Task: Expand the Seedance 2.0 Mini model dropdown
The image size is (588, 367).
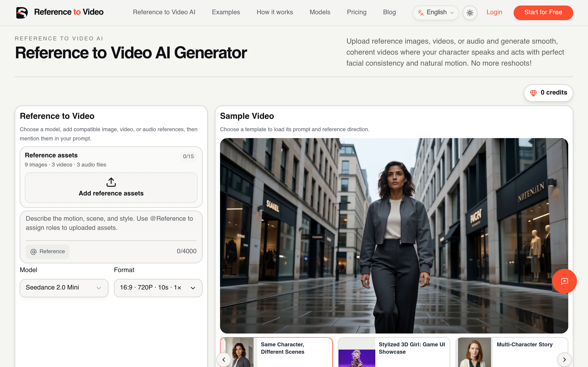Action: pos(64,288)
